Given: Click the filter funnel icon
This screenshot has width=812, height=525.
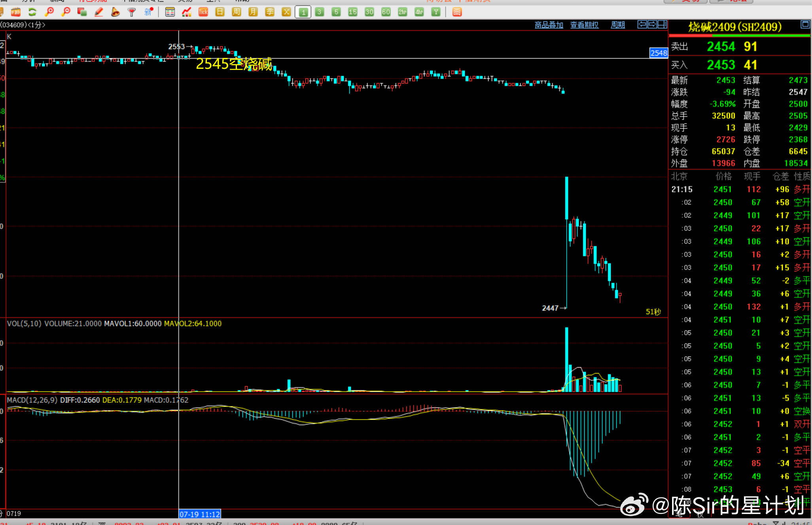Looking at the screenshot, I should (132, 12).
